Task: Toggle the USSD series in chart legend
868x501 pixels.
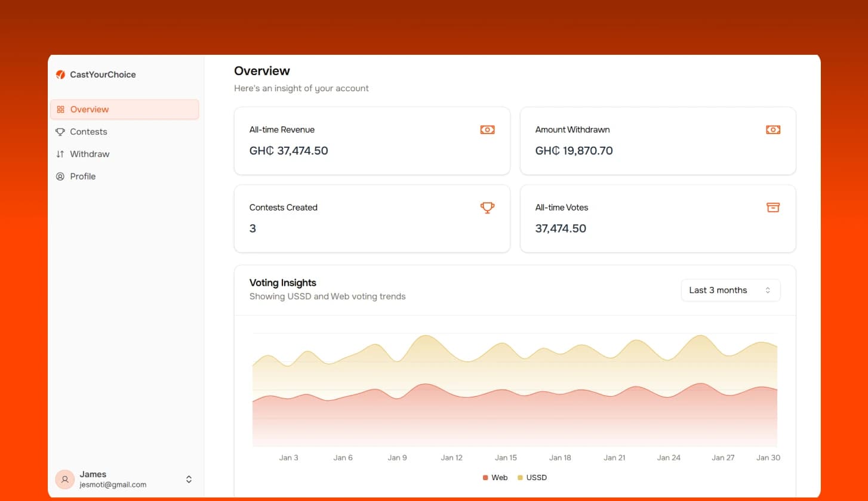Action: pos(532,478)
